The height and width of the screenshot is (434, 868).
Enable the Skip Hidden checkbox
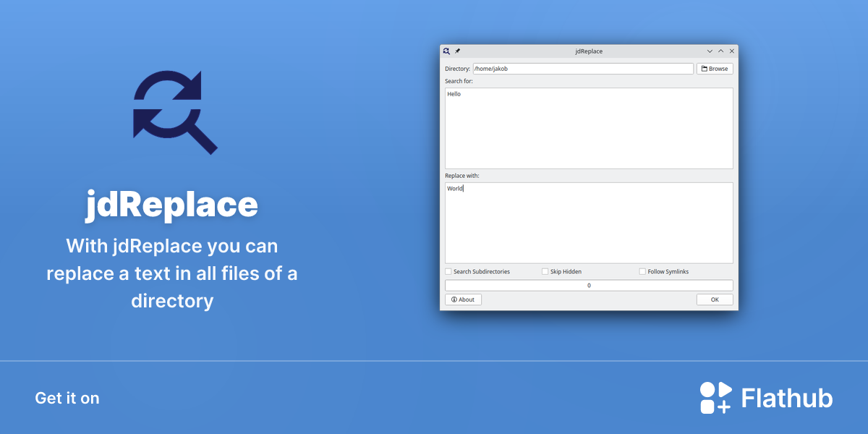(545, 272)
